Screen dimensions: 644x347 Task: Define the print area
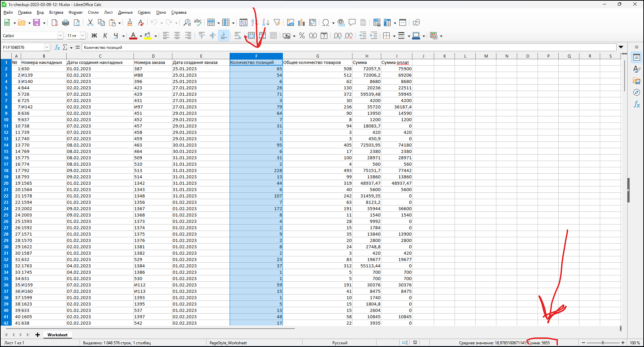pos(377,23)
